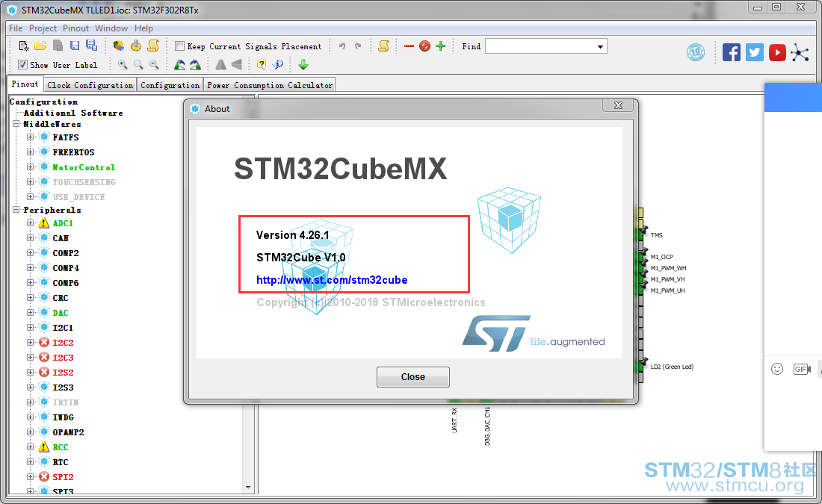Viewport: 822px width, 504px height.
Task: Open the Project menu
Action: click(43, 28)
